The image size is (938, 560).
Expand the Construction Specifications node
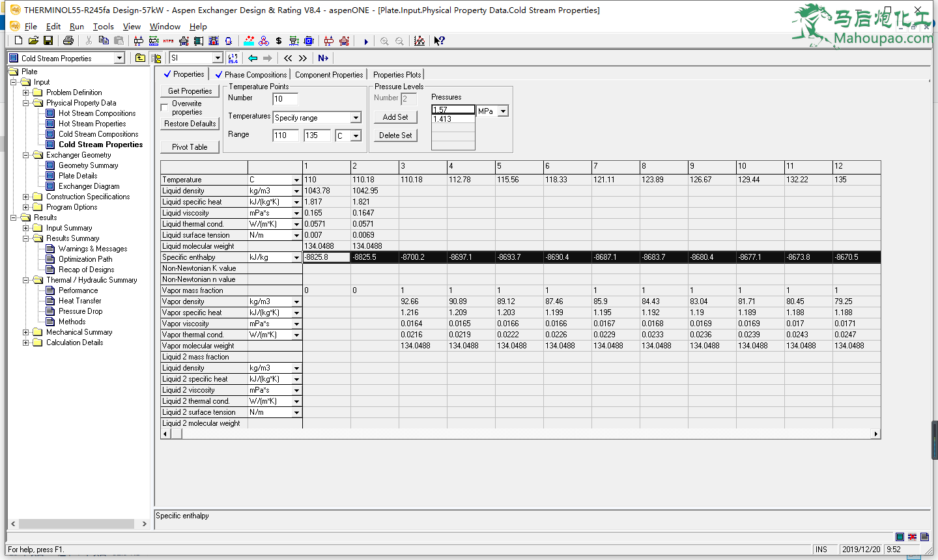coord(26,197)
